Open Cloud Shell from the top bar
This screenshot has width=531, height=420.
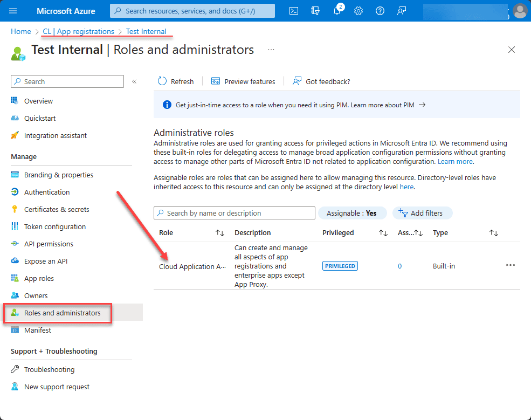coord(294,11)
